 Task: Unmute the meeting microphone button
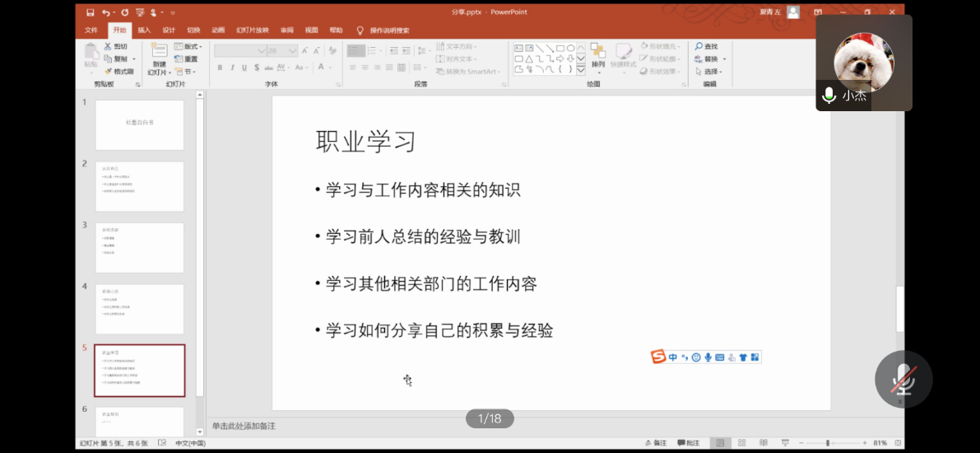point(903,379)
